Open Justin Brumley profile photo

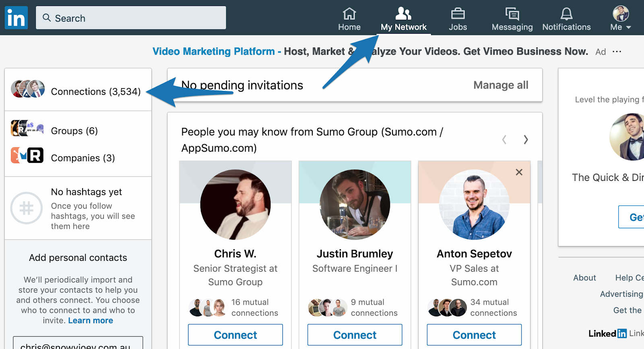355,205
